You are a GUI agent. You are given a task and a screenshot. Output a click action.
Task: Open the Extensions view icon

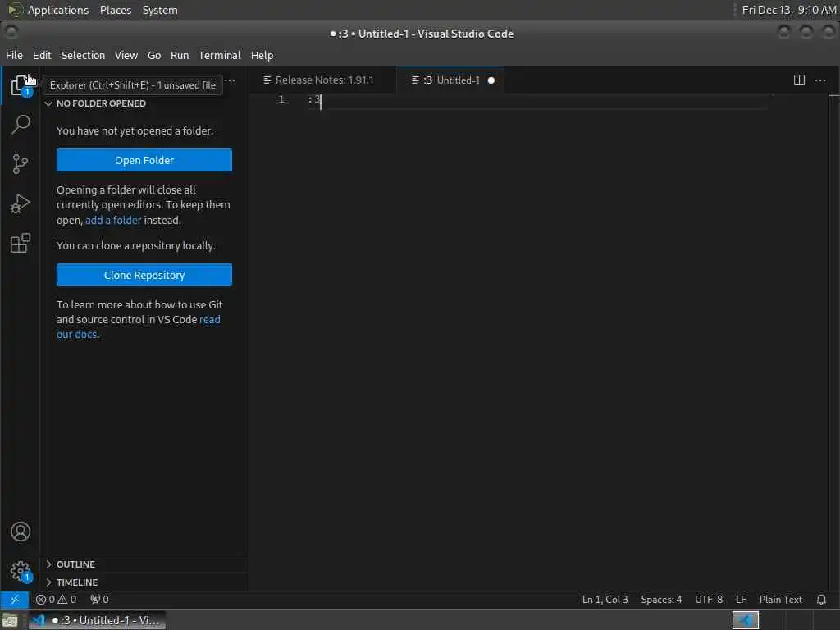[21, 243]
